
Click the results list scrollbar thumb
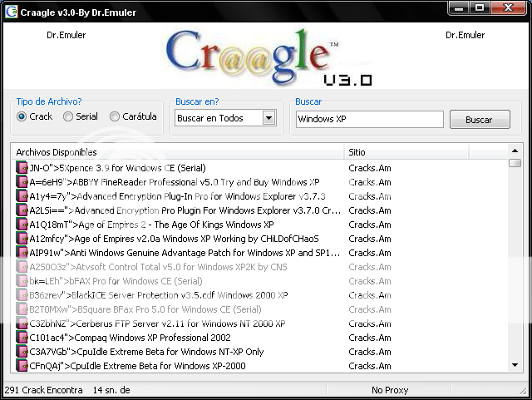[515, 163]
